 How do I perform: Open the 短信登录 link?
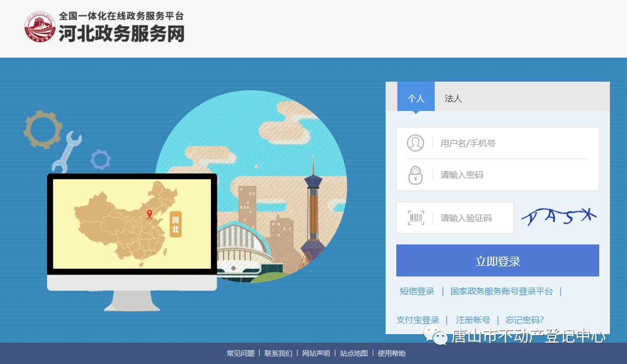coord(417,291)
